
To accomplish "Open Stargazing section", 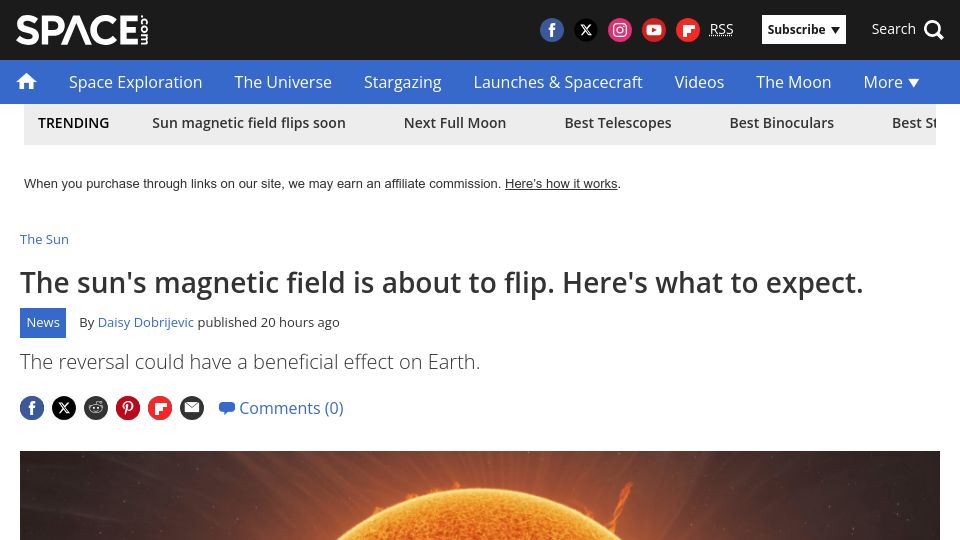I will tap(402, 82).
